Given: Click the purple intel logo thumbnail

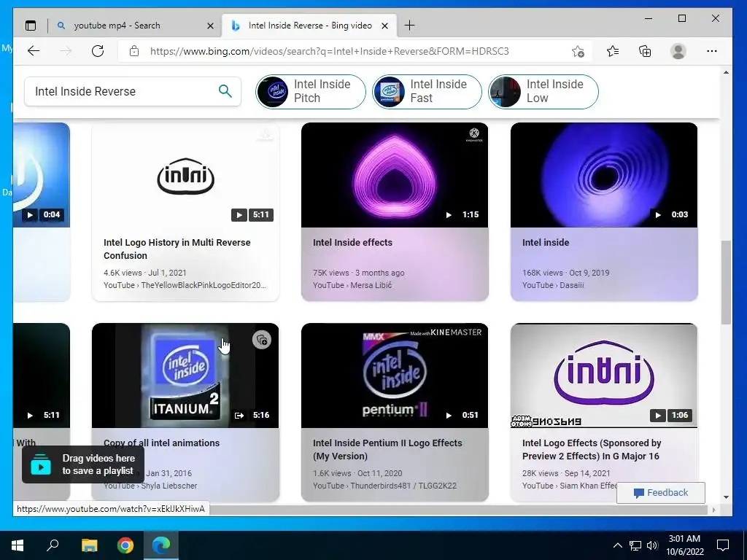Looking at the screenshot, I should click(603, 376).
